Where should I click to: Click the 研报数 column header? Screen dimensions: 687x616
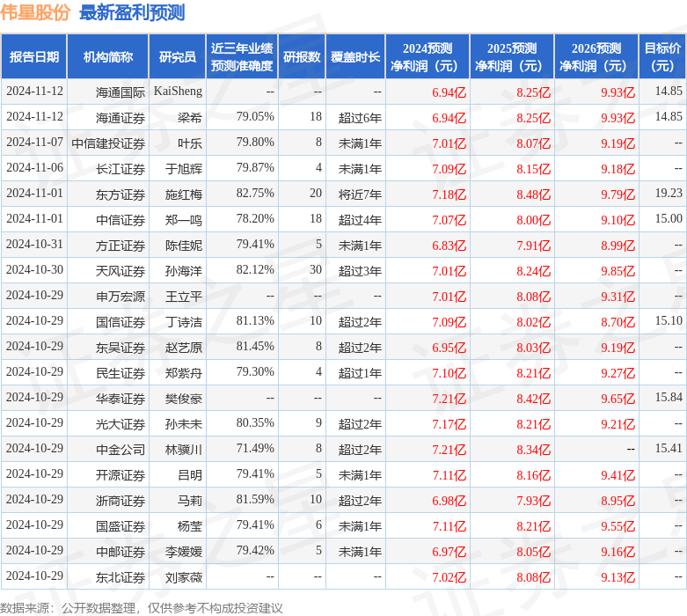(x=302, y=57)
